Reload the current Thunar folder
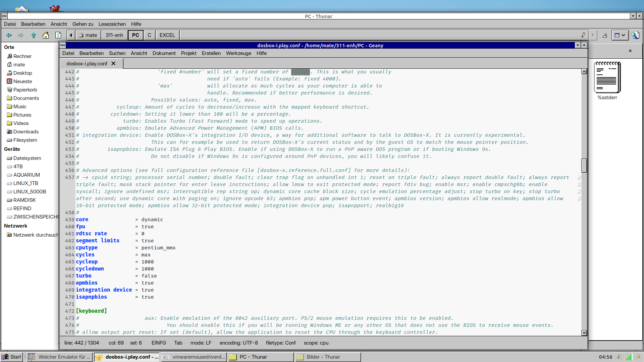Image resolution: width=644 pixels, height=362 pixels. coord(58,35)
